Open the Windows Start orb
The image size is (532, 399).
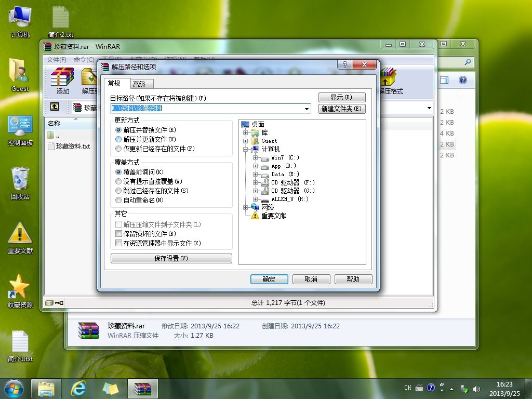point(14,389)
